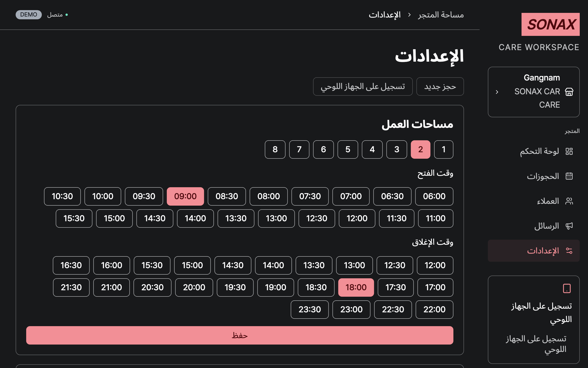Click the sliders icon for الإعدادات
Screen dimensions: 588x368
click(569, 251)
